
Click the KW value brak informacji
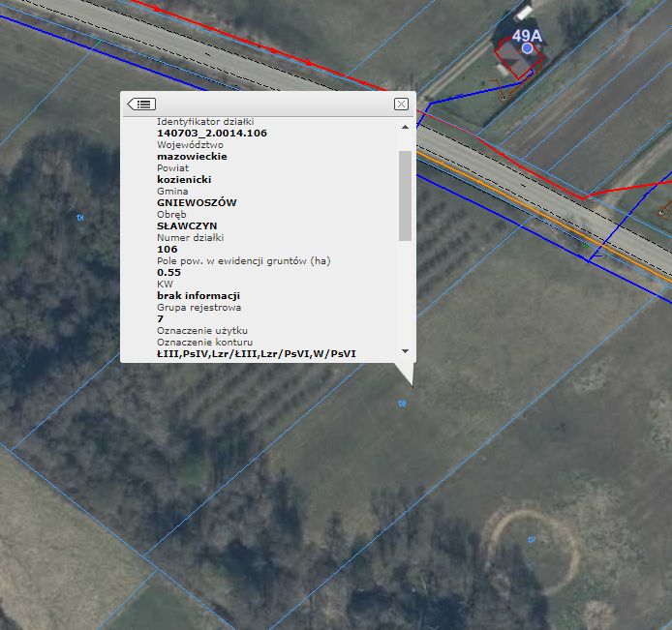(199, 295)
